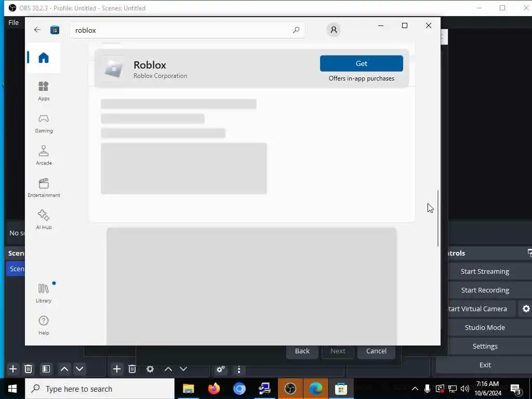Open the Store Help page
This screenshot has height=399, width=532.
(44, 325)
